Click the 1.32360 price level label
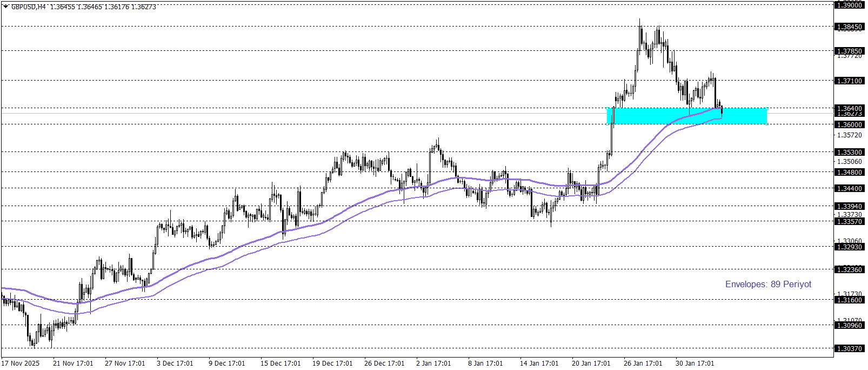This screenshot has height=370, width=868. tap(849, 269)
